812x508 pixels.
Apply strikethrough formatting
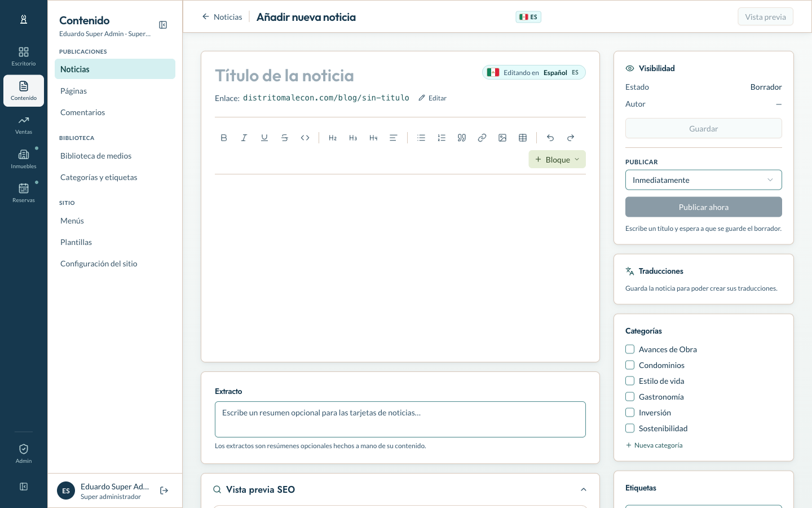pyautogui.click(x=285, y=138)
